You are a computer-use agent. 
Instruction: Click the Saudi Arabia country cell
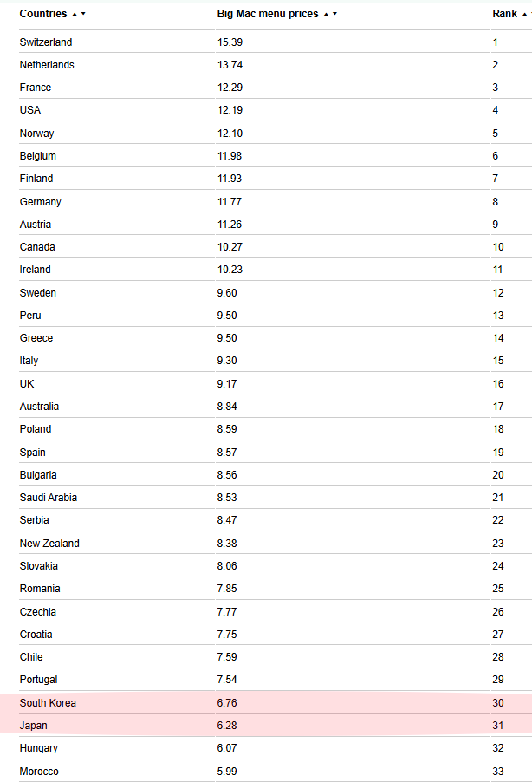point(49,498)
